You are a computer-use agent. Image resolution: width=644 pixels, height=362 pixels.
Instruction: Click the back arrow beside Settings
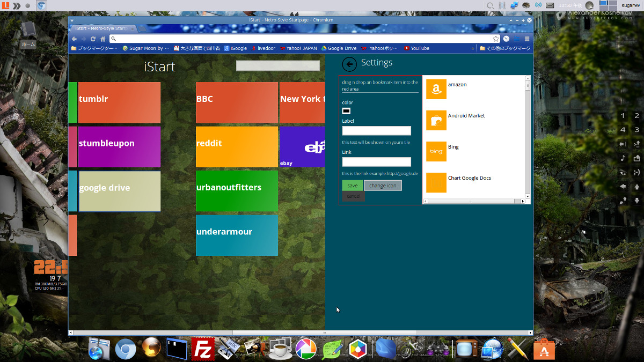click(349, 64)
